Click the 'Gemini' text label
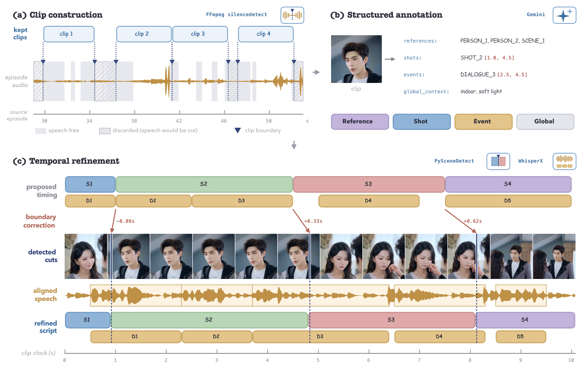The height and width of the screenshot is (374, 588). (536, 15)
